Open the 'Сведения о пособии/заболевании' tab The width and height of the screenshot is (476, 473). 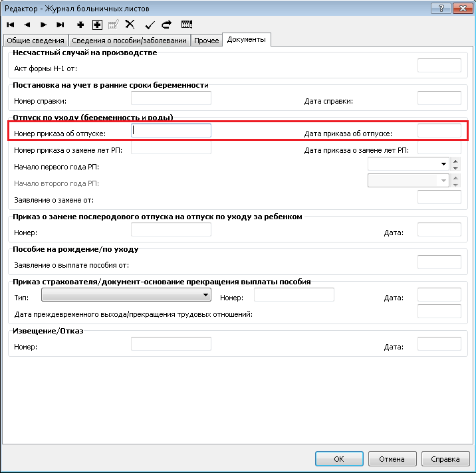(130, 41)
